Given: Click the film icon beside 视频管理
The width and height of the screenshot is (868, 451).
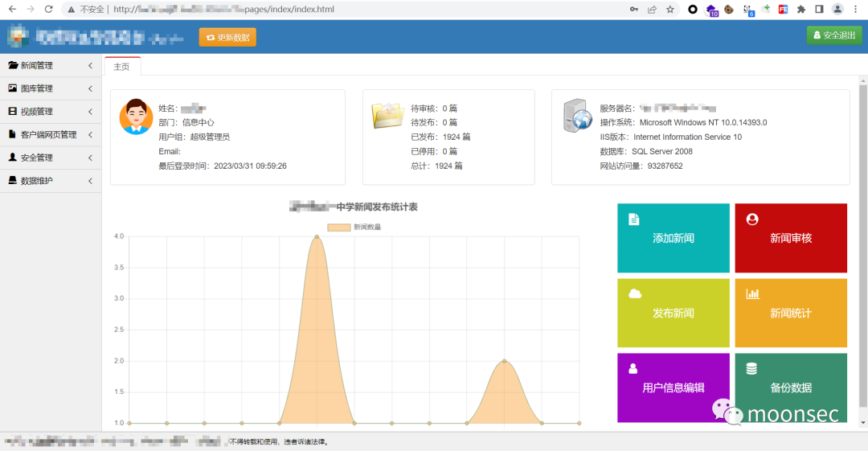Looking at the screenshot, I should [x=13, y=112].
